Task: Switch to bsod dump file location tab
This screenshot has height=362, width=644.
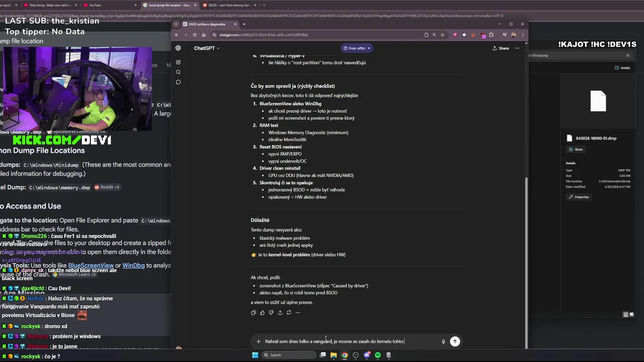Action: tap(169, 5)
